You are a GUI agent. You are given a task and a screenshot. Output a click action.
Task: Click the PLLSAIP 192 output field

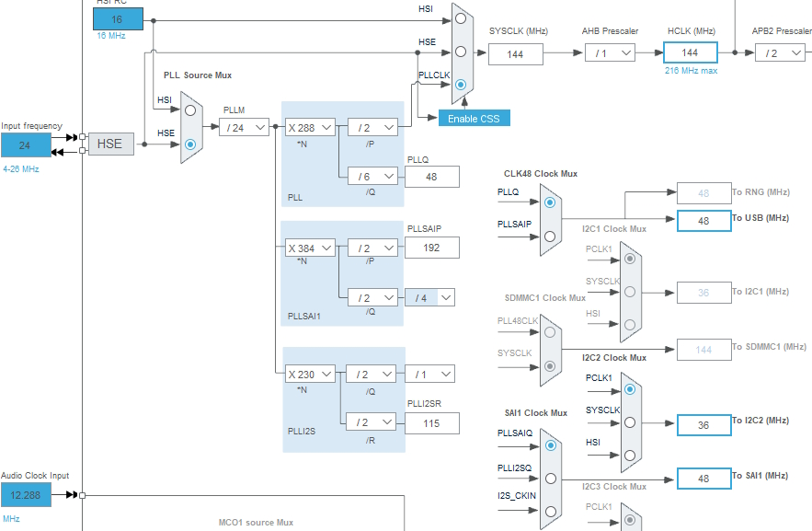(x=432, y=248)
